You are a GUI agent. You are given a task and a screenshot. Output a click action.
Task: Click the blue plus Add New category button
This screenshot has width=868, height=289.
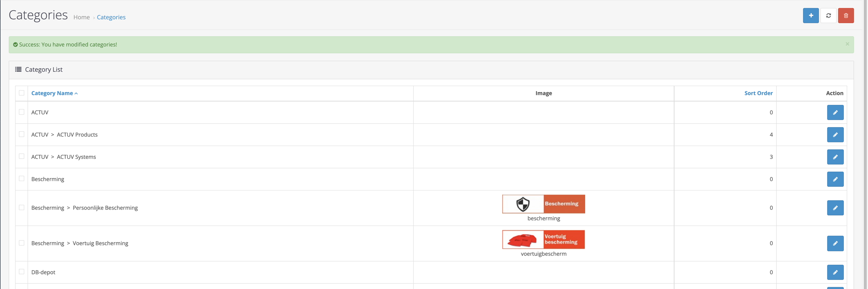pos(811,15)
